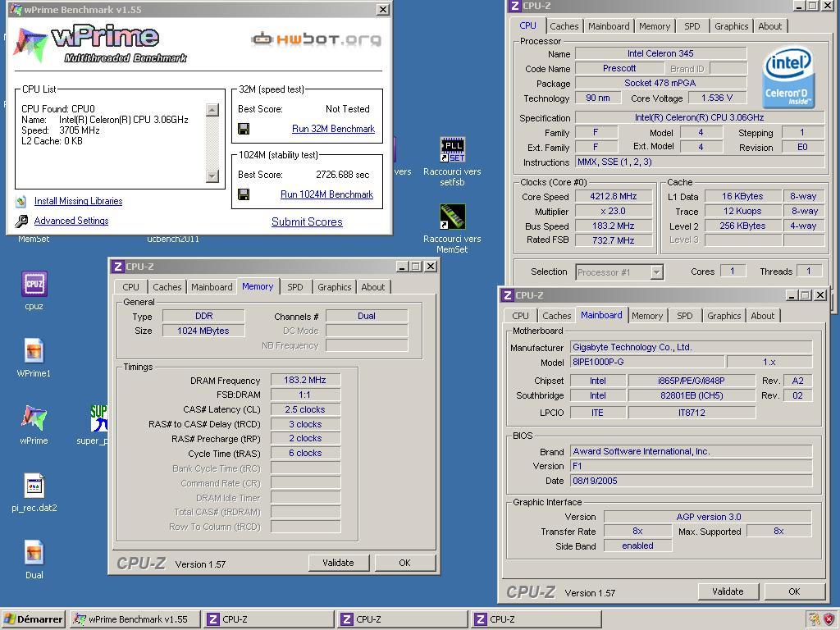This screenshot has height=630, width=840.
Task: Select SPD tab in the Memory window
Action: click(295, 287)
